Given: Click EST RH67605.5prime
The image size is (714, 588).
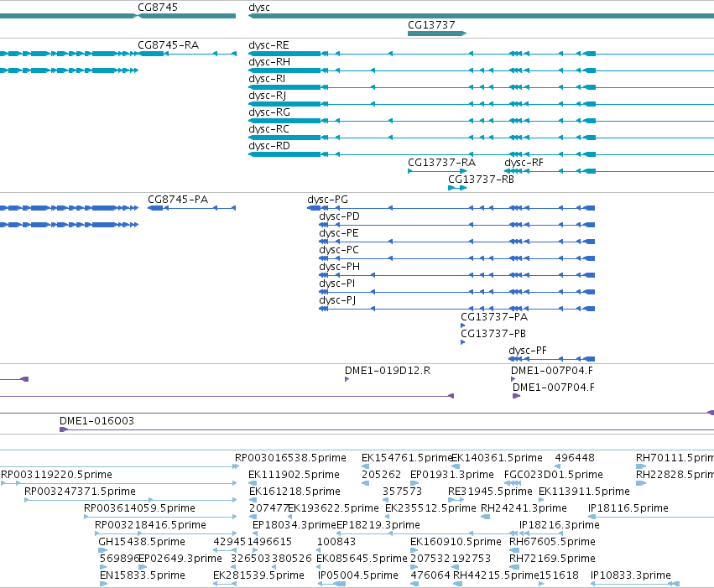Looking at the screenshot, I should [x=552, y=542].
